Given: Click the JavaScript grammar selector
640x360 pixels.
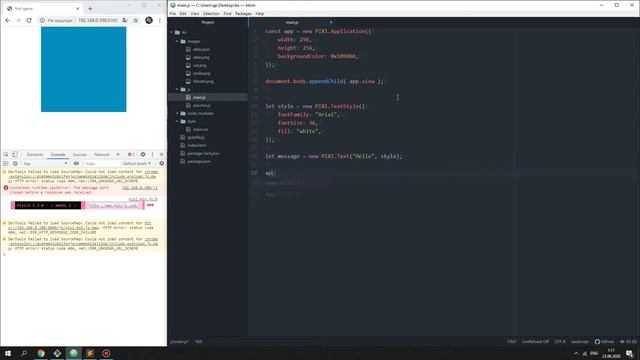Looking at the screenshot, I should coord(580,342).
